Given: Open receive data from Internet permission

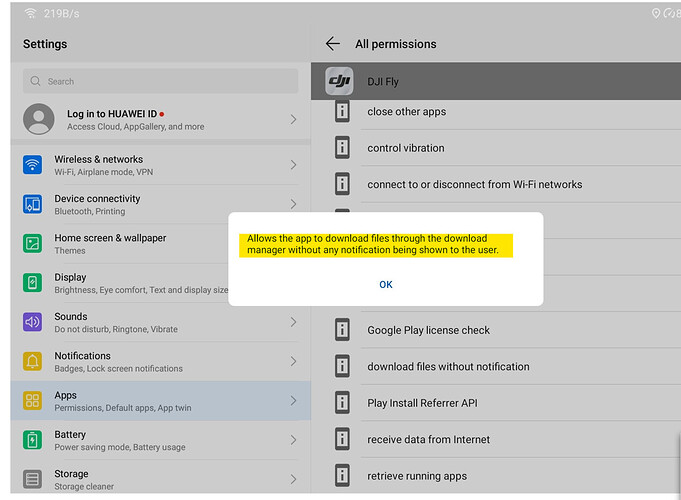Looking at the screenshot, I should click(x=496, y=440).
